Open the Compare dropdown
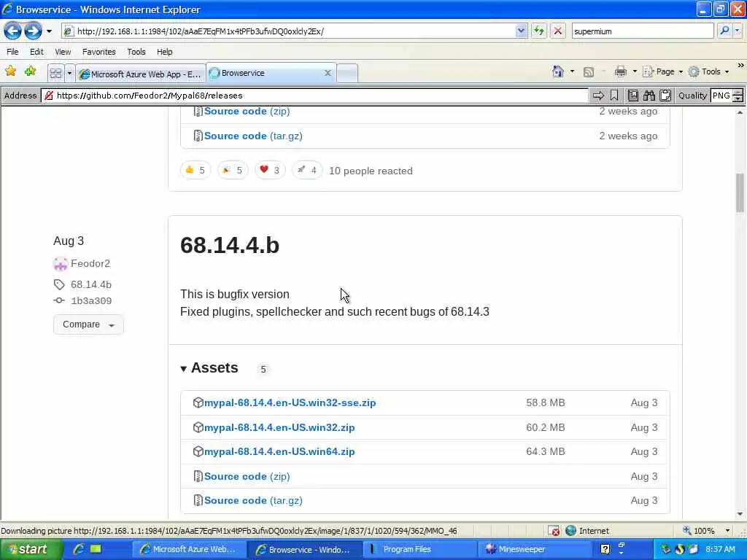 (88, 324)
